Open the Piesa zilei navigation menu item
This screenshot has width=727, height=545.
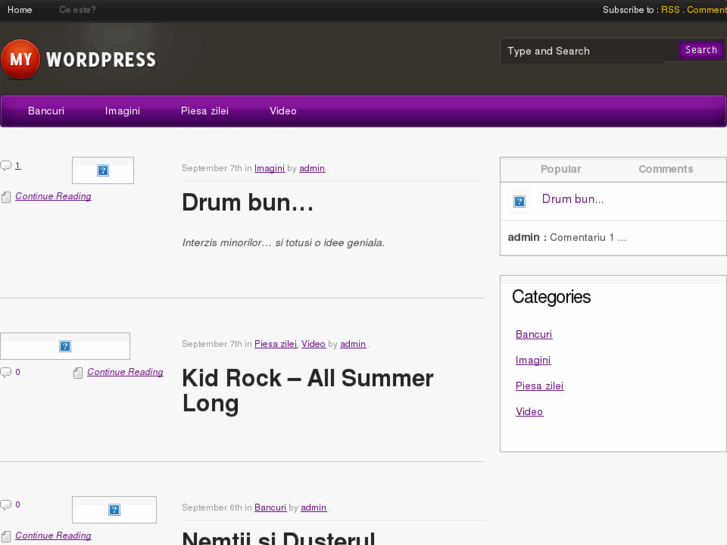(205, 111)
